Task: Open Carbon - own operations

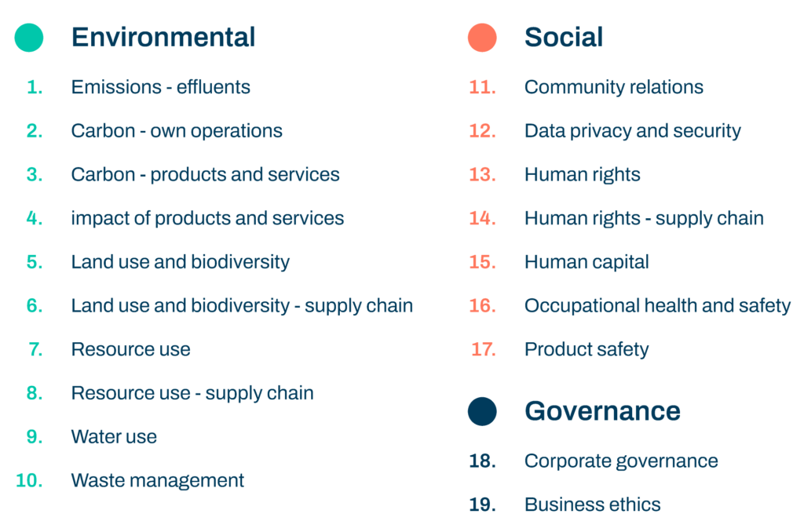Action: click(x=177, y=131)
